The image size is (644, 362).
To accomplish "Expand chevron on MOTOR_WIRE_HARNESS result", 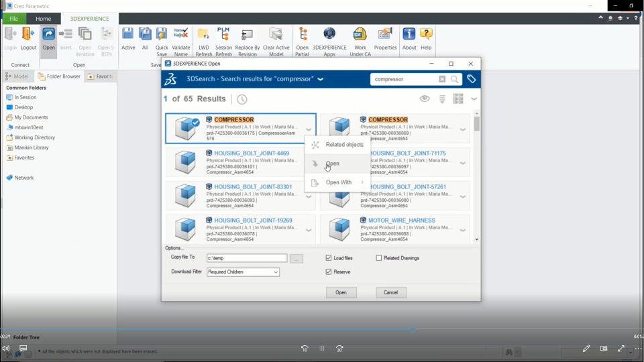I will pos(463,230).
